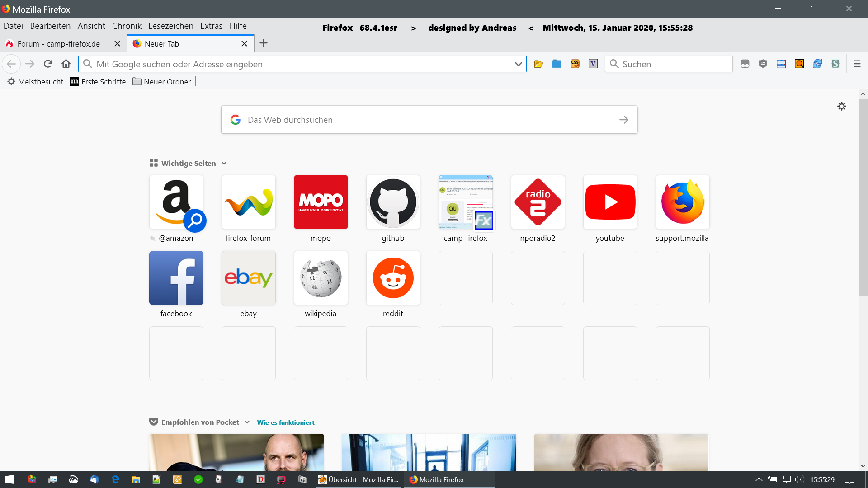This screenshot has width=868, height=488.
Task: Click the uBlock Origin shield icon
Action: coord(763,64)
